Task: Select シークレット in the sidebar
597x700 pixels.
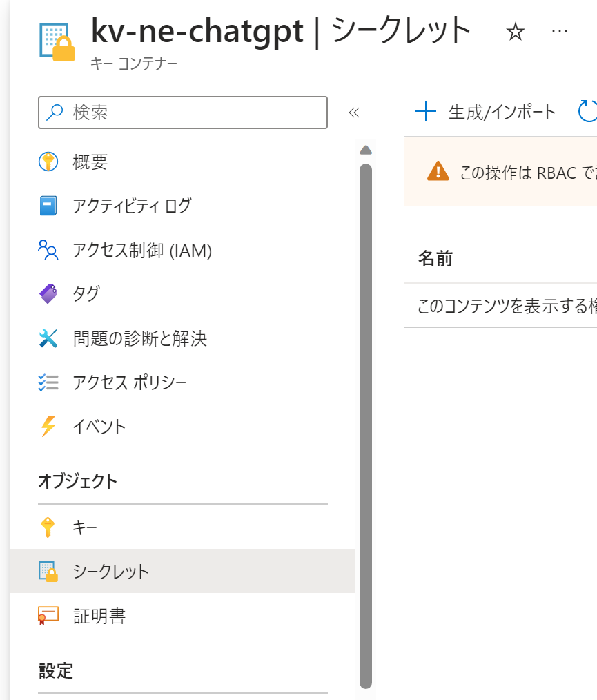Action: [x=110, y=571]
